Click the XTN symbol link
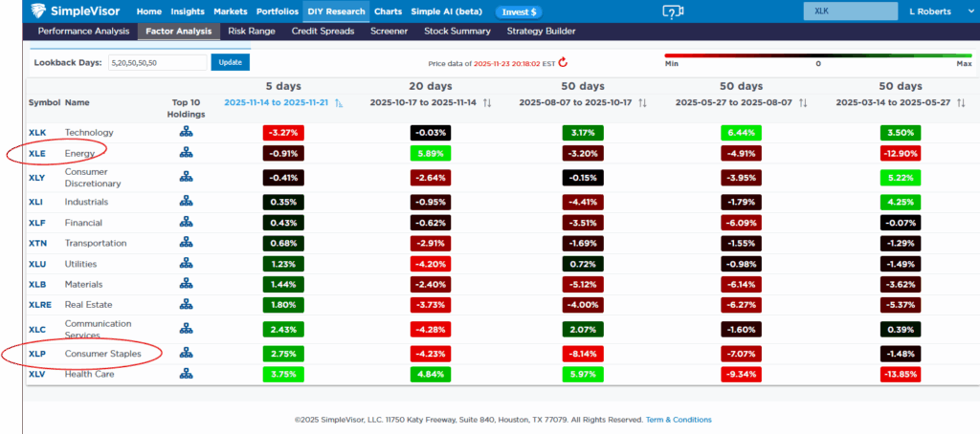Screen dimensions: 980x434 pos(37,243)
